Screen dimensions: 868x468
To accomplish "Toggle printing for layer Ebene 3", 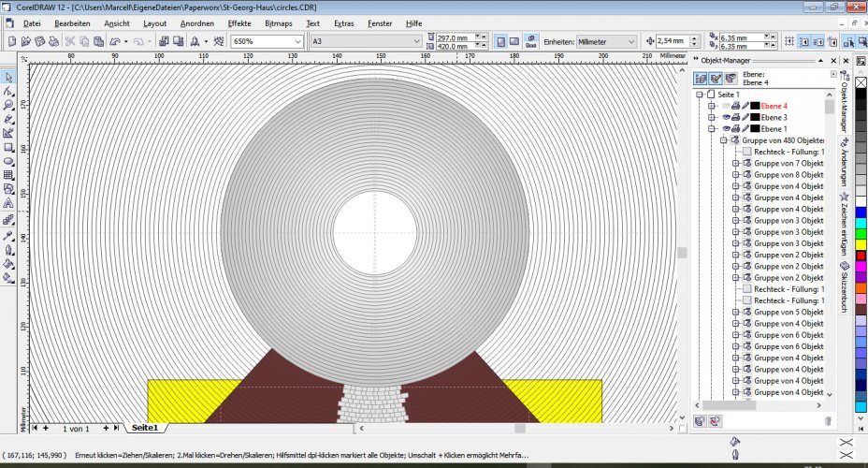I will [736, 117].
